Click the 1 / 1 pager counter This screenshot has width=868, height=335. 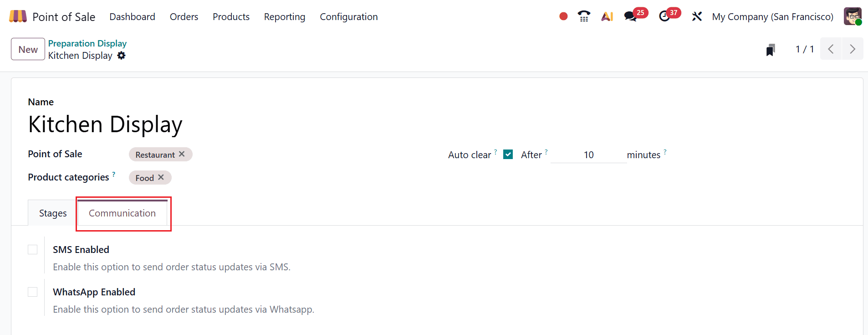[805, 49]
